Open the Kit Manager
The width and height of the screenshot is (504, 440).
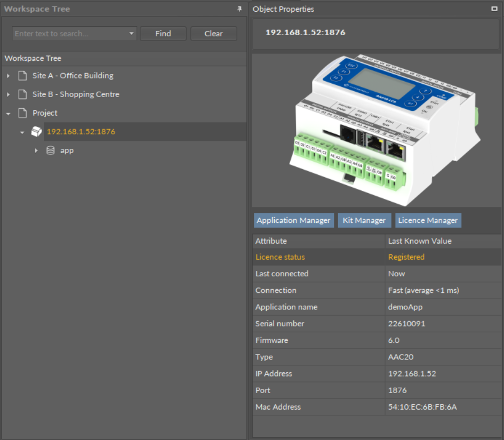click(x=364, y=220)
